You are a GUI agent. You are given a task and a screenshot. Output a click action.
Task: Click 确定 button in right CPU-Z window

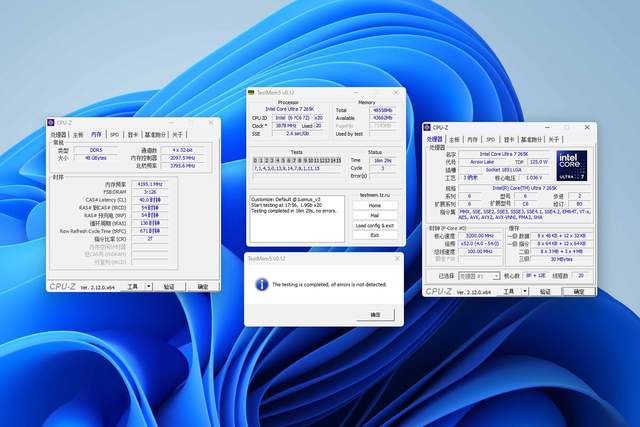pyautogui.click(x=579, y=291)
